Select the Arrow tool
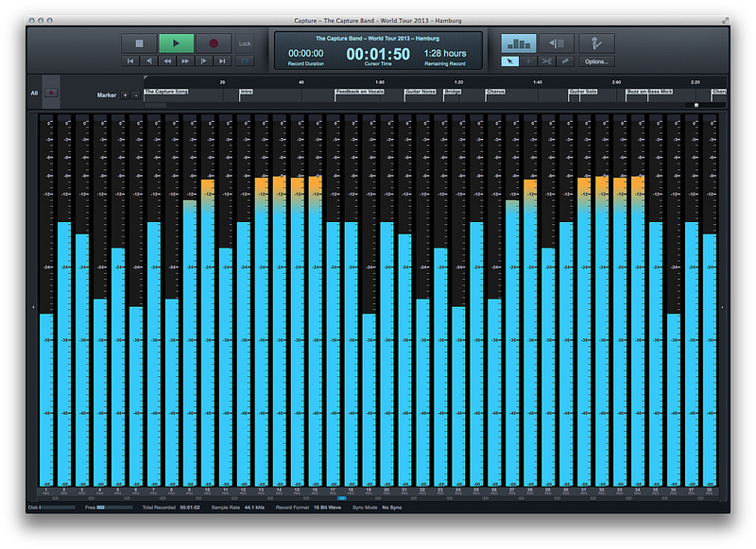The image size is (756, 549). (510, 61)
